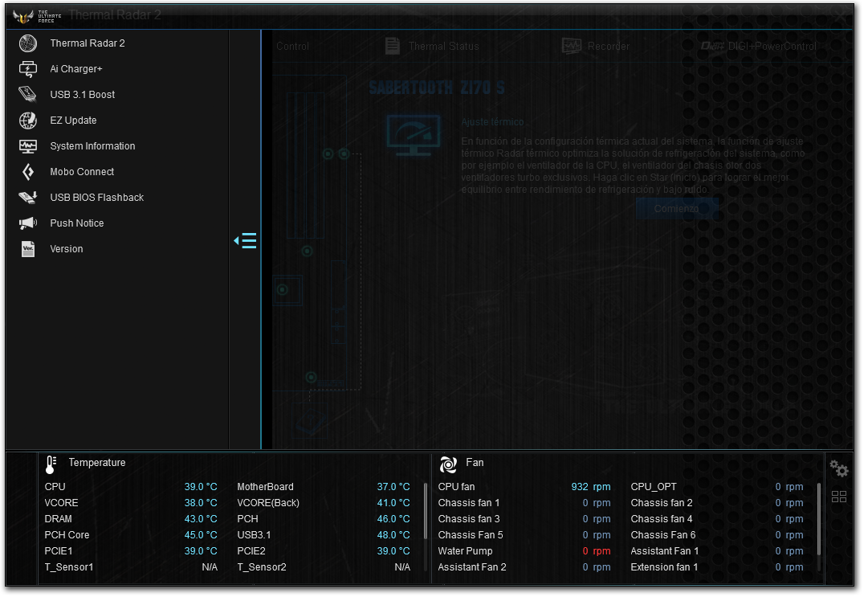Click the Chassis Fan 5 label
The height and width of the screenshot is (597, 868).
(471, 535)
